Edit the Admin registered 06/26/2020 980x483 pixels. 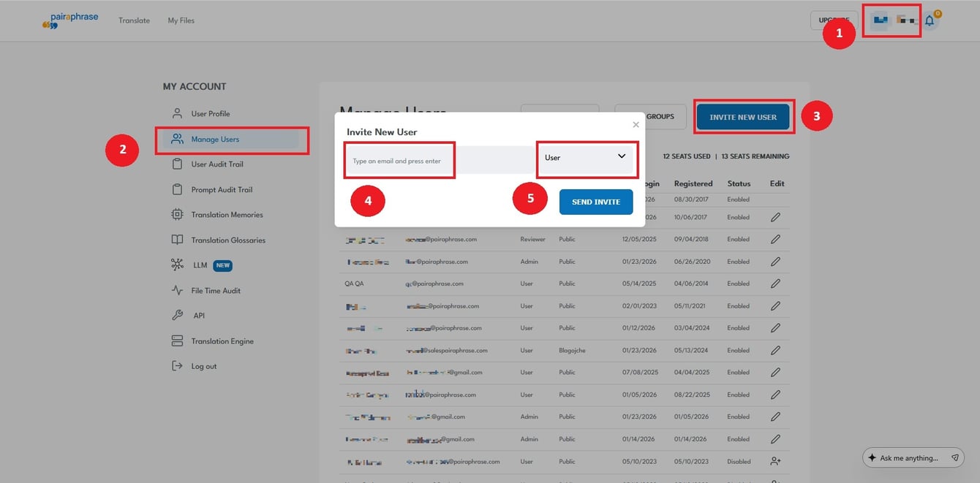tap(775, 262)
